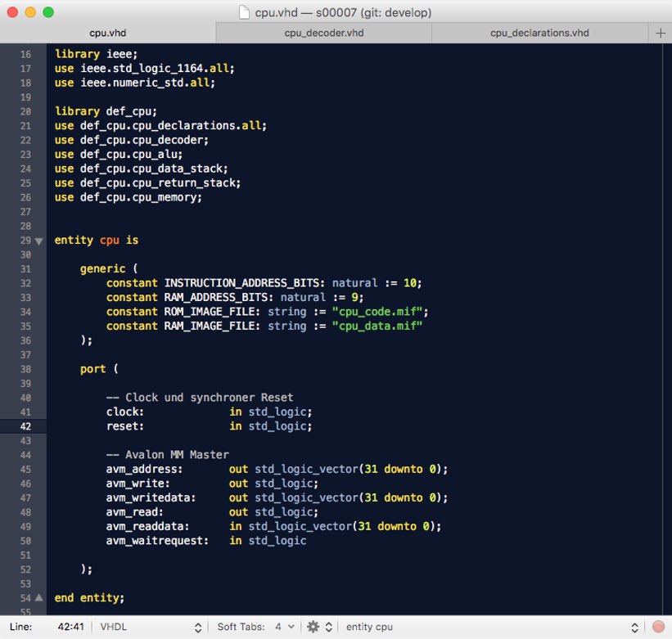The width and height of the screenshot is (672, 639).
Task: Click the document icon in title bar
Action: (x=244, y=12)
